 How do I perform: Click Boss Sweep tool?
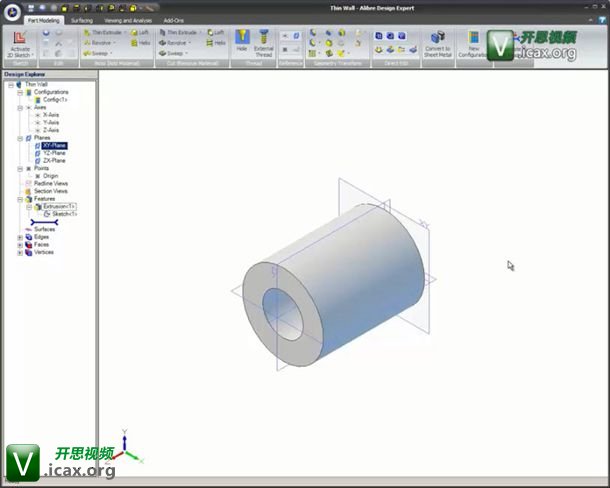coord(96,53)
